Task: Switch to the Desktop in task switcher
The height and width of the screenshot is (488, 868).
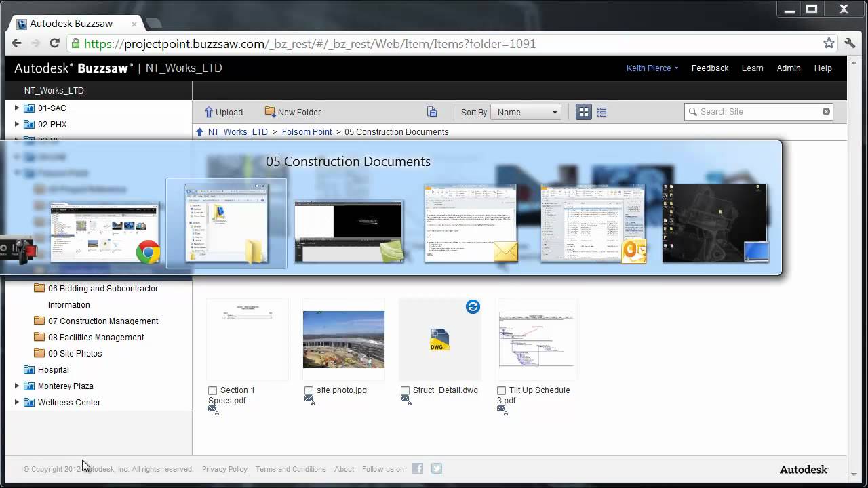Action: (x=715, y=223)
